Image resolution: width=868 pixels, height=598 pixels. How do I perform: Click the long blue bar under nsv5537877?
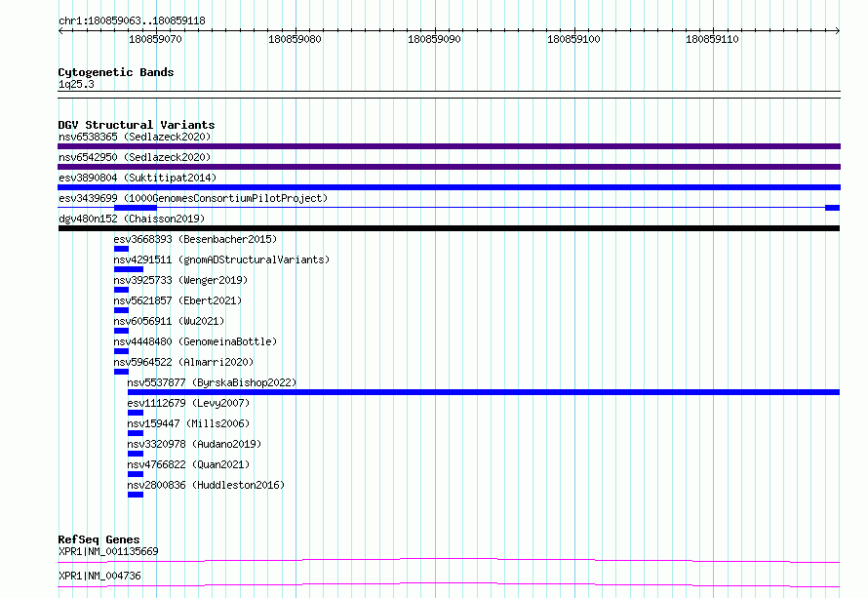pos(484,392)
